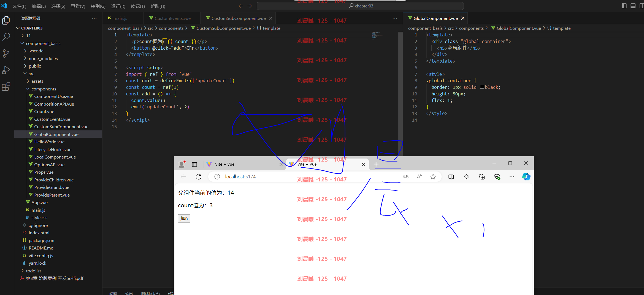The width and height of the screenshot is (644, 295).
Task: Open browser essentials heart icon
Action: click(x=497, y=177)
